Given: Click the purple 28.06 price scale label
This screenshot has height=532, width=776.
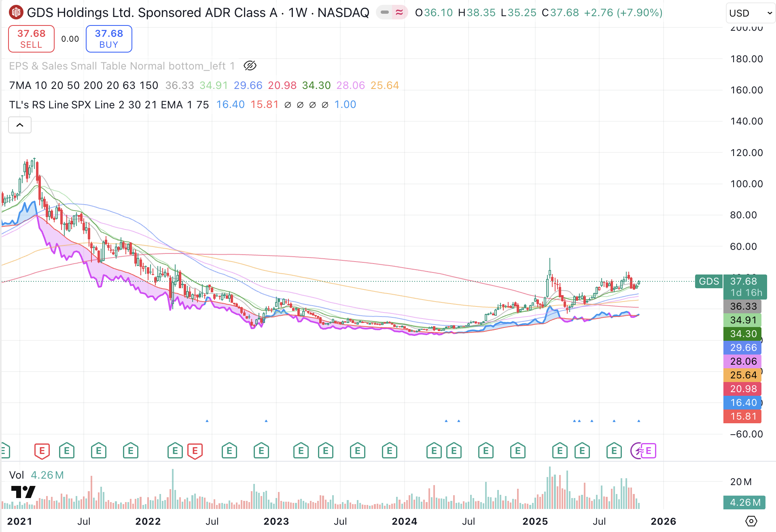Looking at the screenshot, I should click(743, 361).
